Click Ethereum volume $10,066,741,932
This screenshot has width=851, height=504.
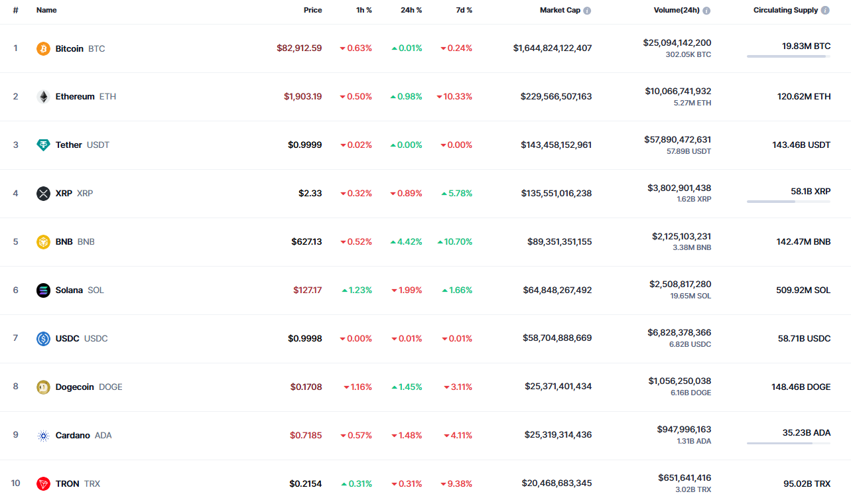coord(678,91)
